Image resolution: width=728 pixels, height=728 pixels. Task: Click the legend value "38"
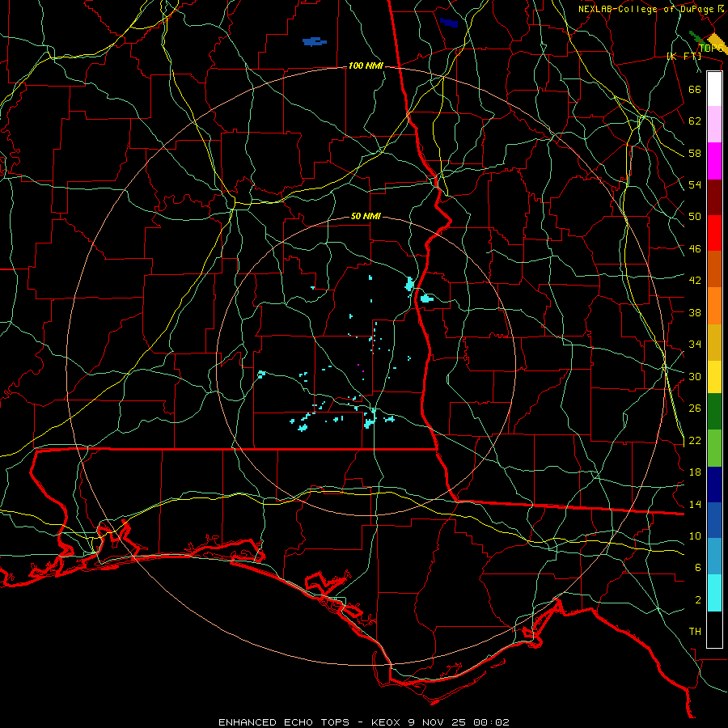695,312
